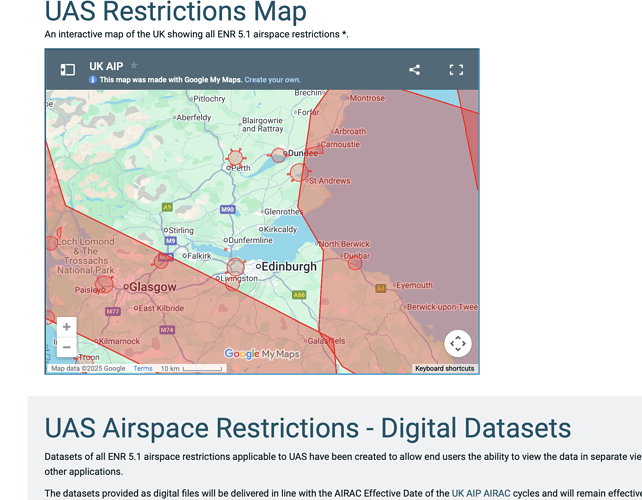Show the map Keyboard shortcuts
The image size is (642, 500).
coord(444,369)
